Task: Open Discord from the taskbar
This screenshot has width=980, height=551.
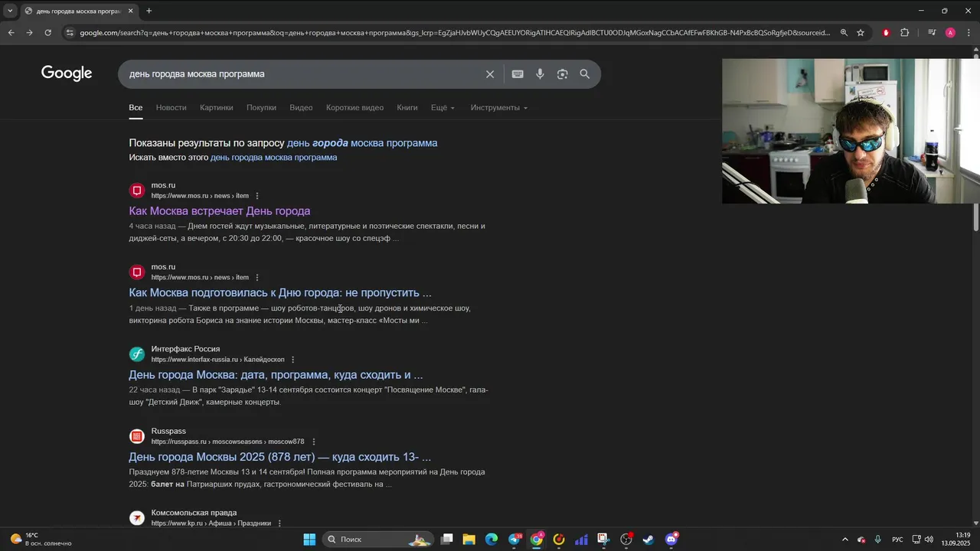Action: tap(671, 540)
